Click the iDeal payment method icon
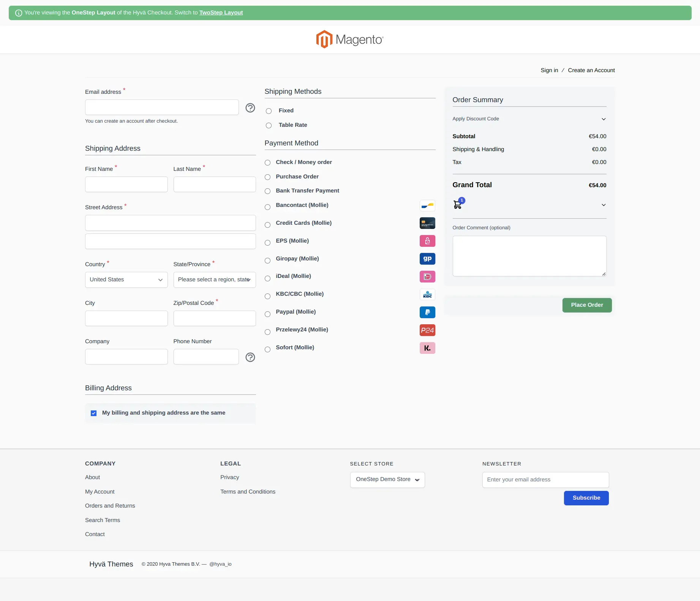The width and height of the screenshot is (700, 601). [427, 276]
